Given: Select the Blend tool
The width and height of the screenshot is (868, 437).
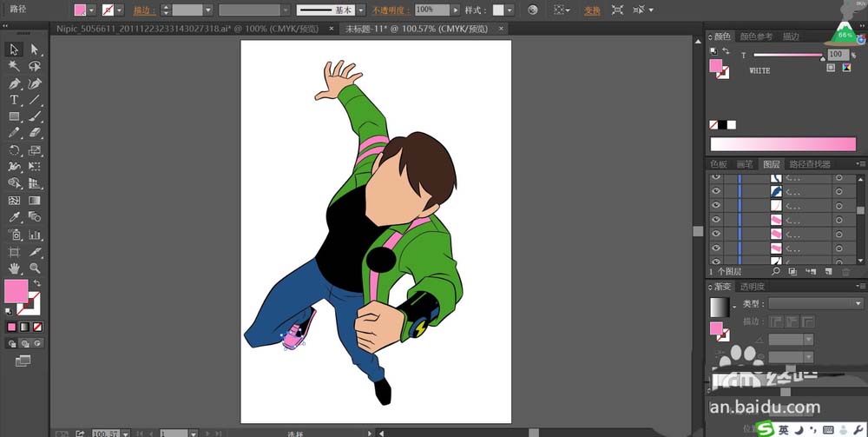Looking at the screenshot, I should pos(35,217).
